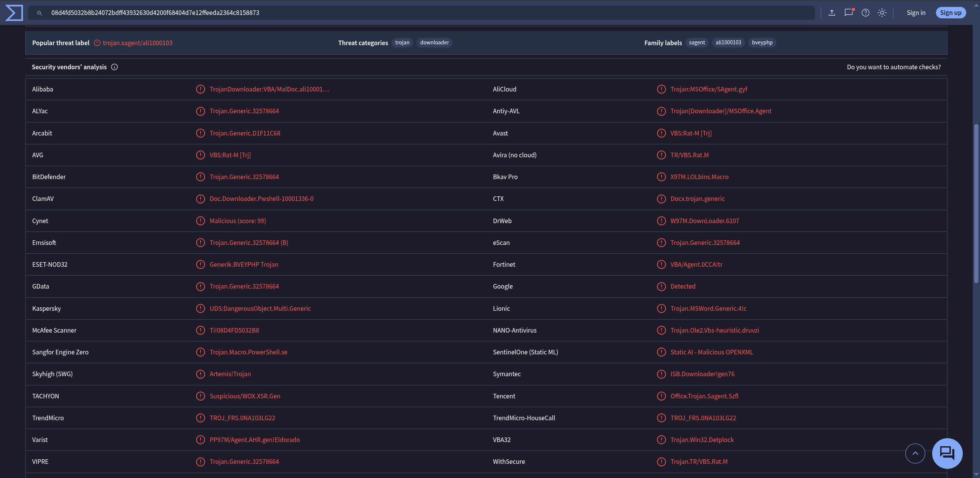The width and height of the screenshot is (980, 478).
Task: Select the trojan threat category tag
Action: [x=402, y=42]
